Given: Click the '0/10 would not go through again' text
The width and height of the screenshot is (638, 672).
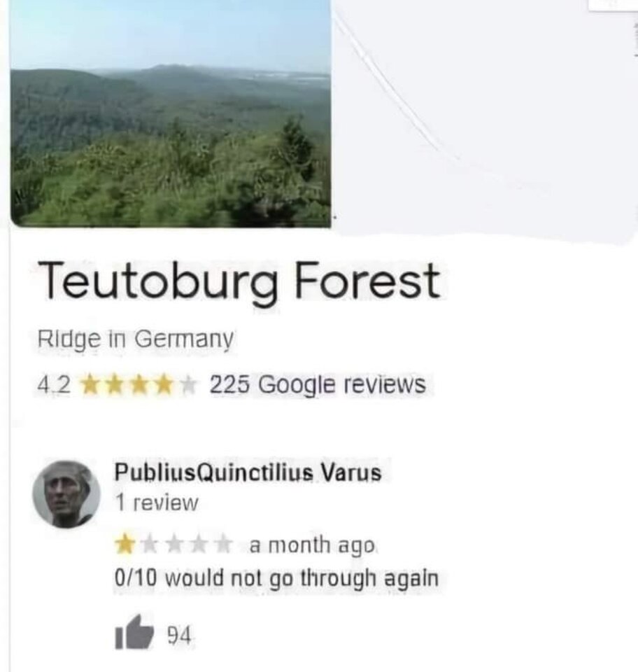Looking at the screenshot, I should (x=276, y=579).
